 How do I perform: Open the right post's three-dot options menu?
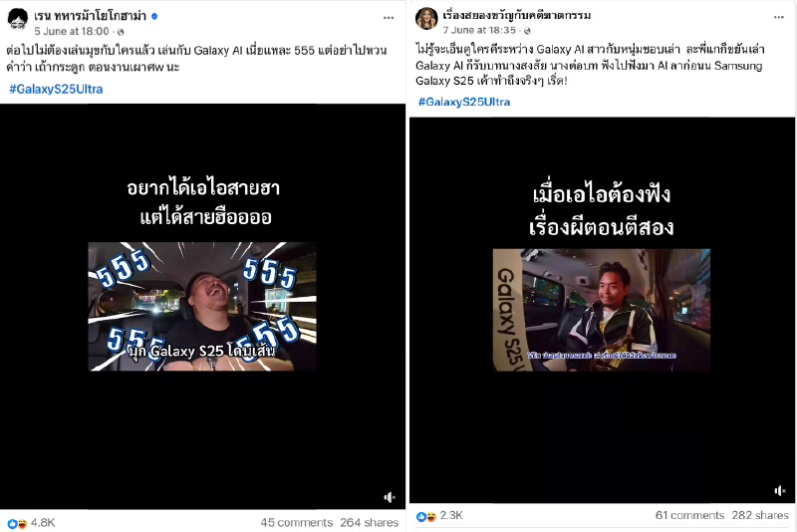tap(779, 17)
